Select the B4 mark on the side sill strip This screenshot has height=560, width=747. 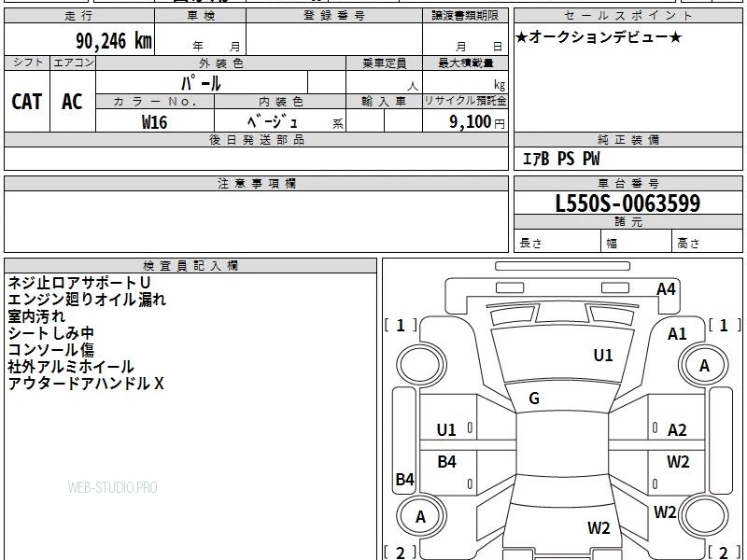[404, 479]
